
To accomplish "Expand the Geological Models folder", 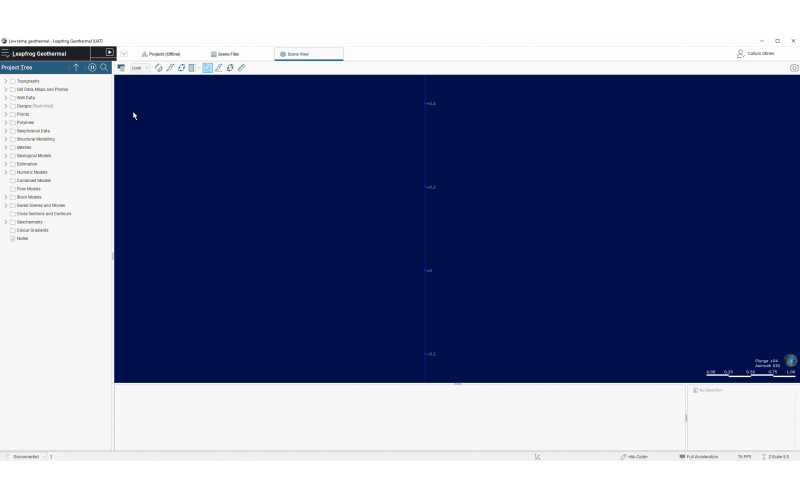I will pyautogui.click(x=5, y=156).
